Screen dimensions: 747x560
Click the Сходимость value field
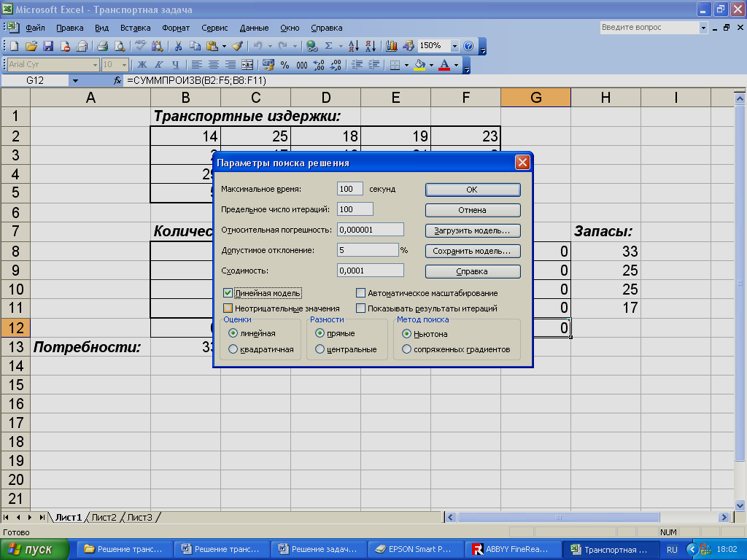tap(370, 271)
